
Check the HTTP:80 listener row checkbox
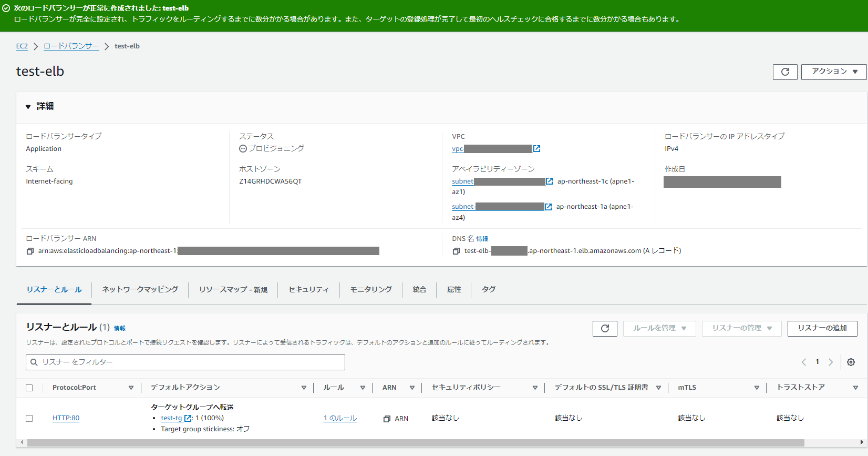pyautogui.click(x=29, y=418)
